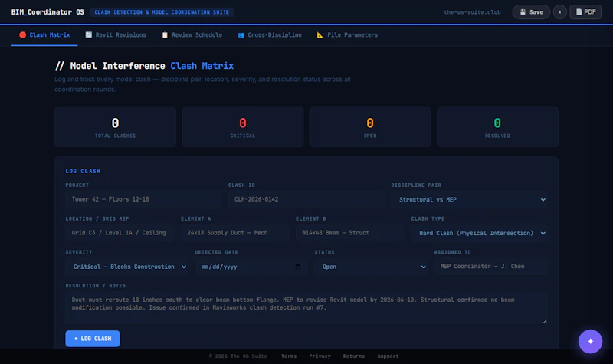613x364 pixels.
Task: Click the LOG CLASH section title
Action: pyautogui.click(x=83, y=171)
